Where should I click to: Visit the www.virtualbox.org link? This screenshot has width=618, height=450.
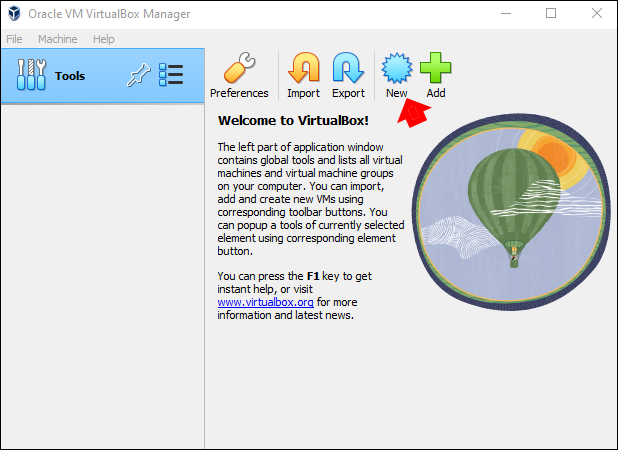[265, 302]
